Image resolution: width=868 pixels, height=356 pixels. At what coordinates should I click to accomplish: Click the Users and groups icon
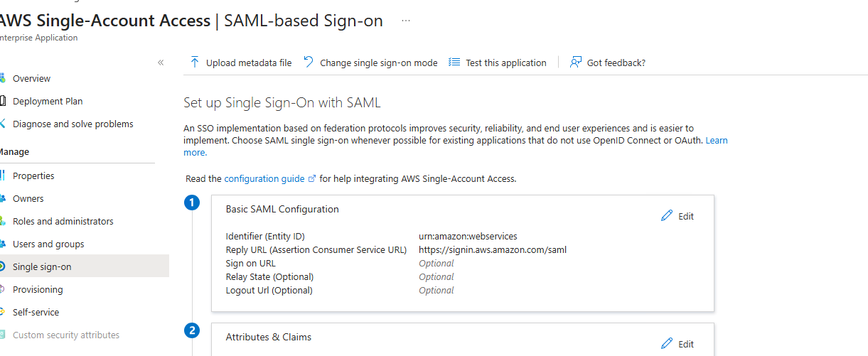pos(2,244)
